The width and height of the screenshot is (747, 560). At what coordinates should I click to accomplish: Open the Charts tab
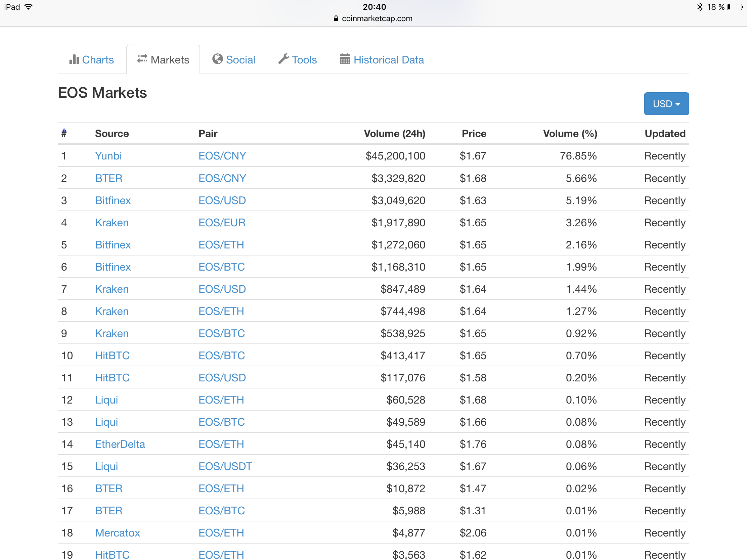point(91,60)
